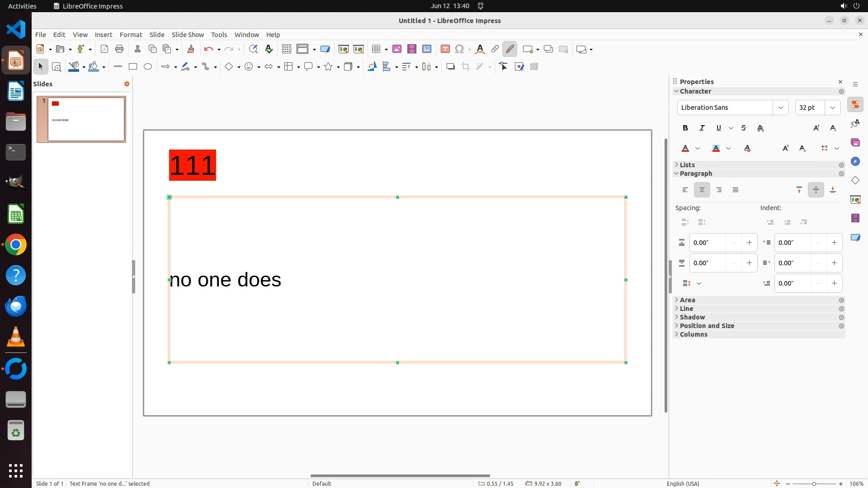Click the Insert Text Box icon
This screenshot has width=868, height=488.
tap(445, 49)
